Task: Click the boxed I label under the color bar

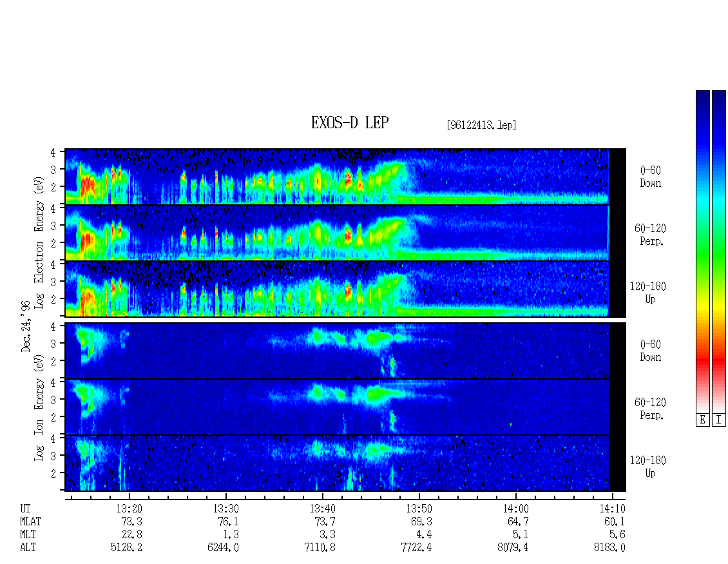Action: pyautogui.click(x=719, y=420)
